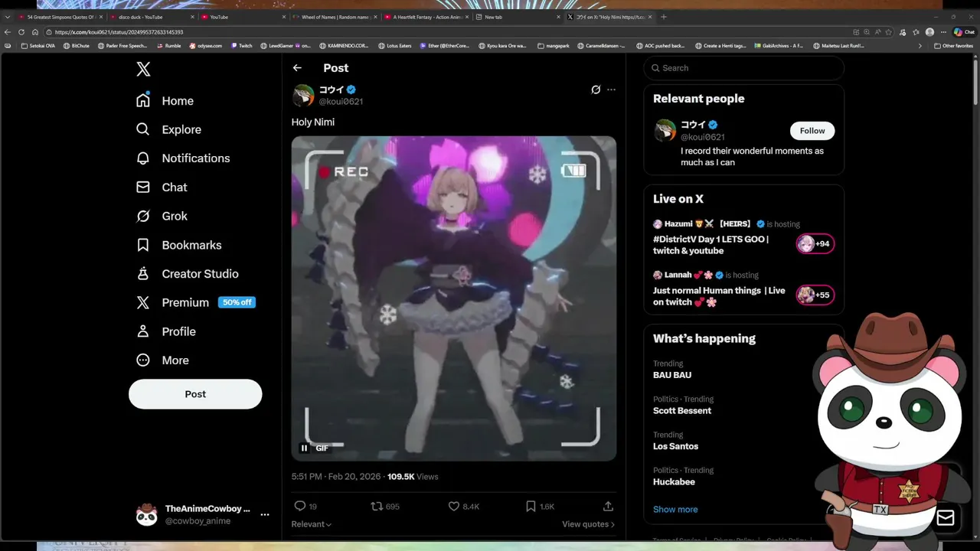Open Notifications in the sidebar
The width and height of the screenshot is (980, 551).
click(x=183, y=158)
